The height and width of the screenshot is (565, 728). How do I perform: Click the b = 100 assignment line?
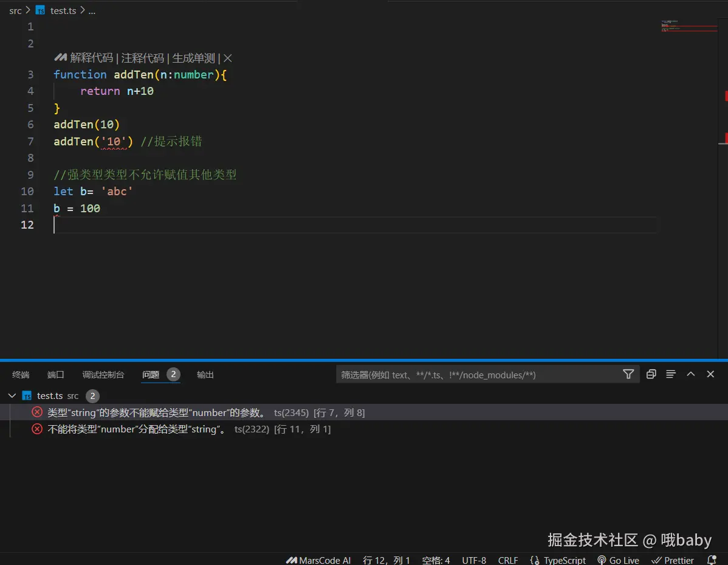point(77,208)
